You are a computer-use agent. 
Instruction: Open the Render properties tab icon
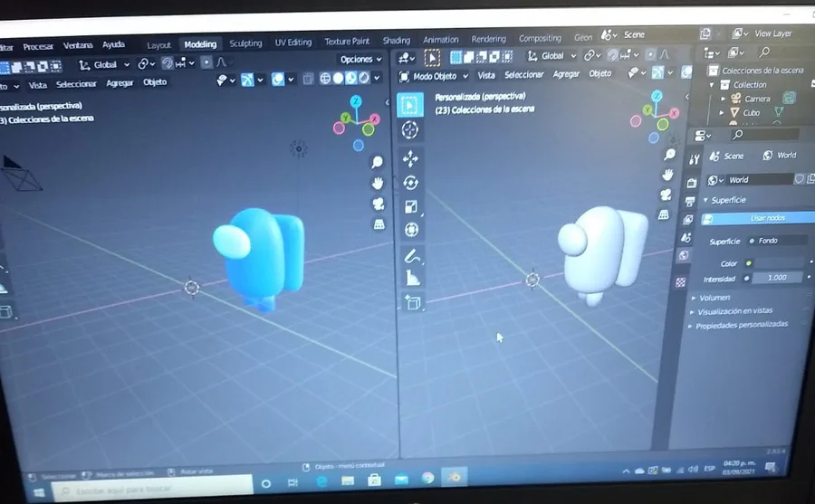click(x=691, y=183)
